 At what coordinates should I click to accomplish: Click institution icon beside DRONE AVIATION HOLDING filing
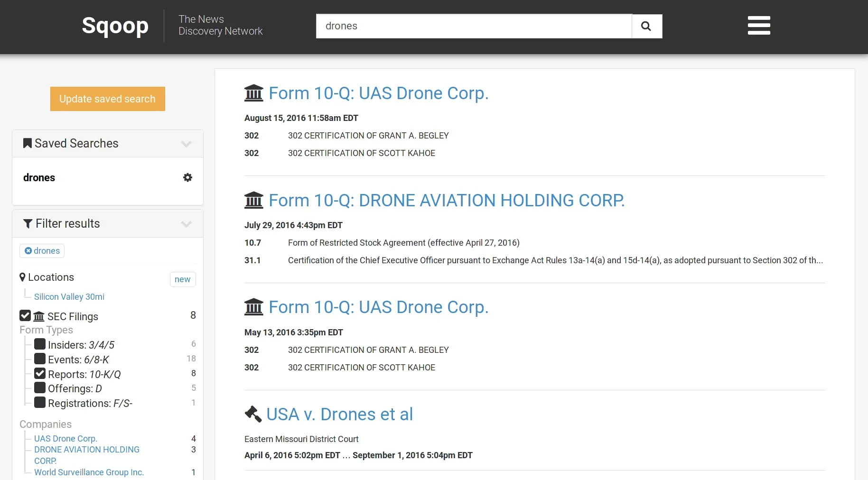(254, 200)
